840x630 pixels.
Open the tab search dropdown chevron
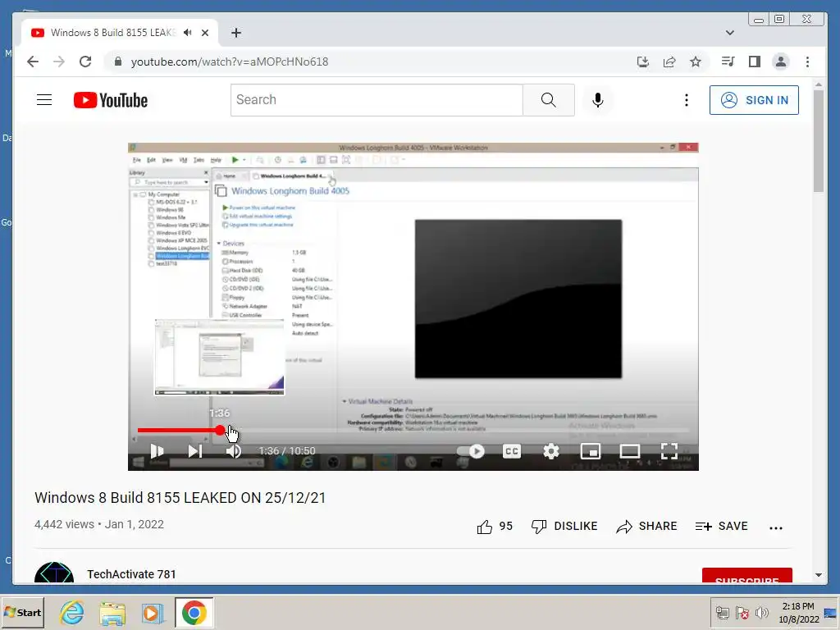(729, 33)
